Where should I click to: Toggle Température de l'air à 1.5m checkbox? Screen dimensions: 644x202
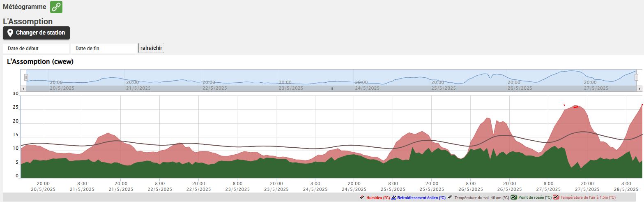coord(556,197)
